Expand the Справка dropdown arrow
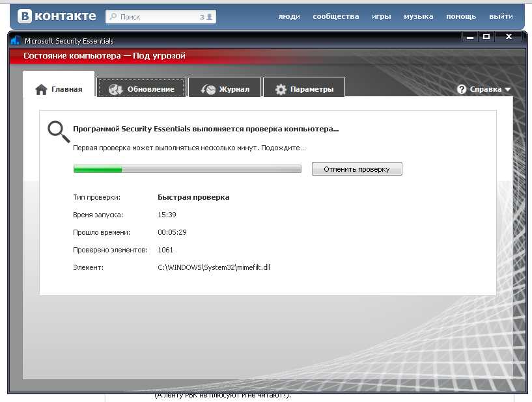The height and width of the screenshot is (402, 532). pyautogui.click(x=507, y=90)
